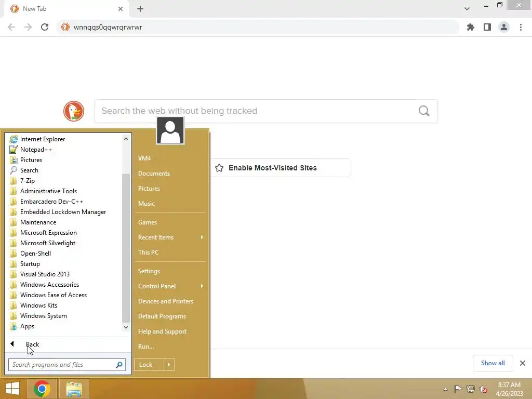Image resolution: width=532 pixels, height=399 pixels.
Task: Open Games from the start menu
Action: point(147,222)
